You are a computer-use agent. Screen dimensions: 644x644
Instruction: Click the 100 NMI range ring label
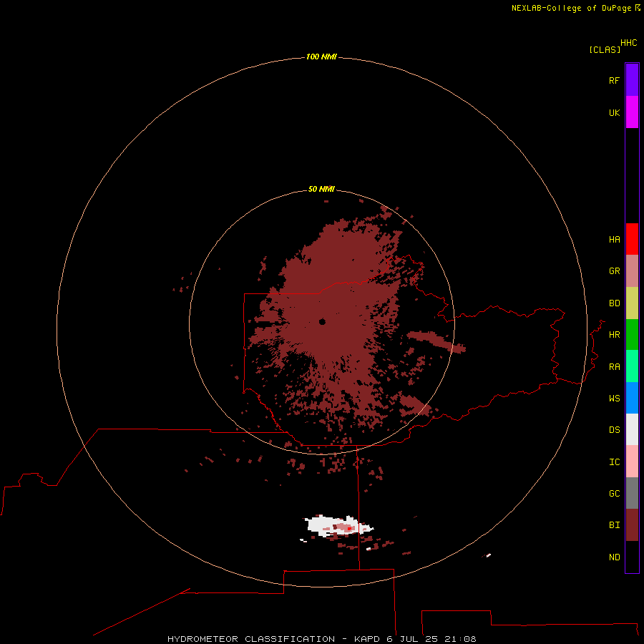pos(321,57)
